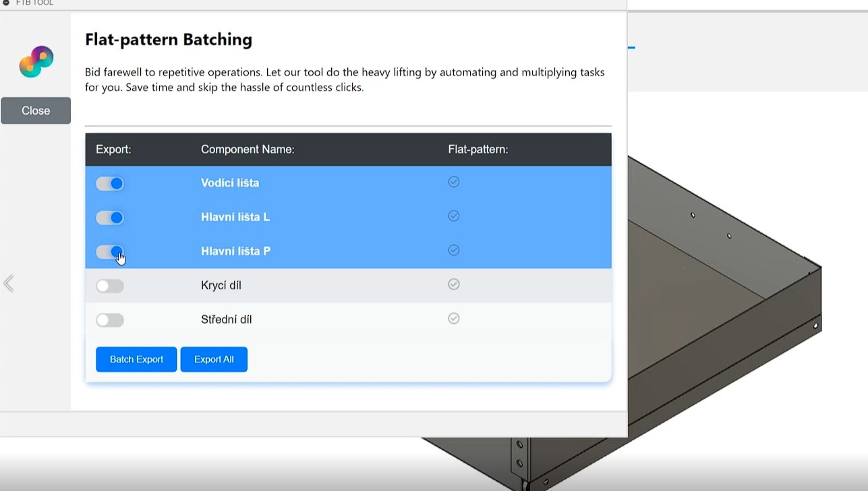Click flat-pattern check icon for Hlavní lišta P
Image resolution: width=868 pixels, height=491 pixels.
[x=454, y=250]
